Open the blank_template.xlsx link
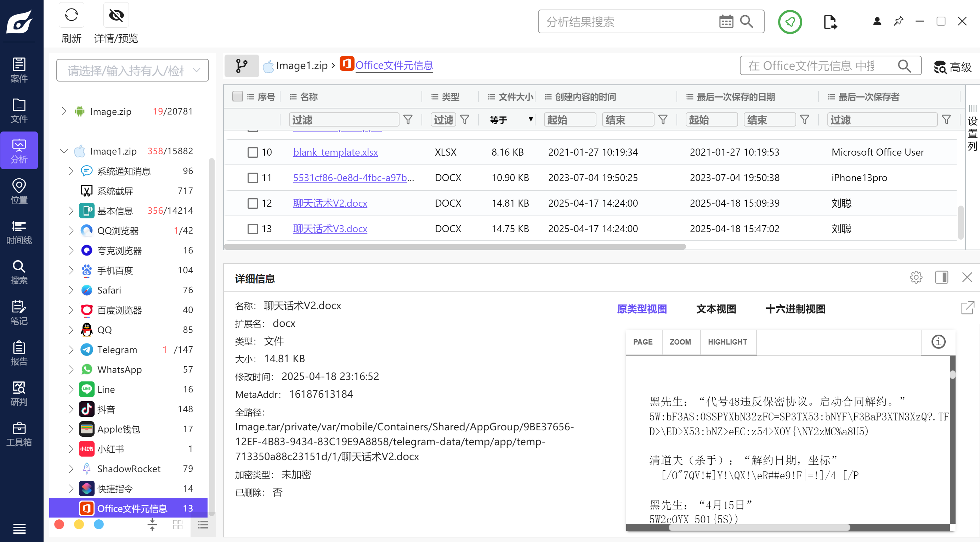Image resolution: width=980 pixels, height=542 pixels. (x=335, y=152)
